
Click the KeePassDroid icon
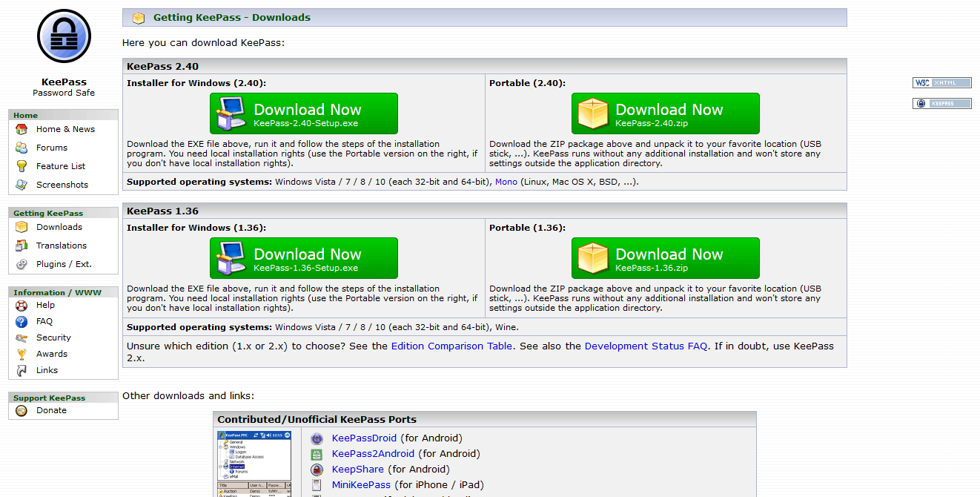317,438
